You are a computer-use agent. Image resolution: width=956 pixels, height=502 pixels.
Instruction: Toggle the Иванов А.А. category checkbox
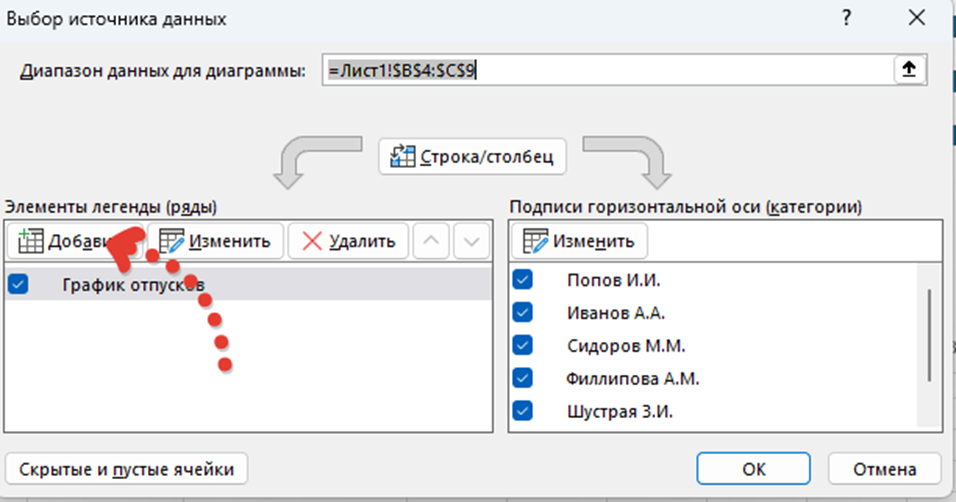[x=521, y=313]
